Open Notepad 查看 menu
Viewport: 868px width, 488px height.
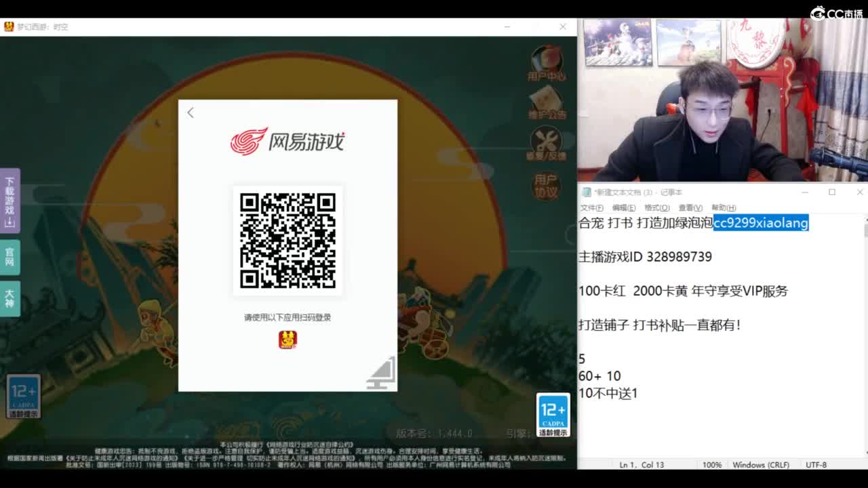pos(690,207)
